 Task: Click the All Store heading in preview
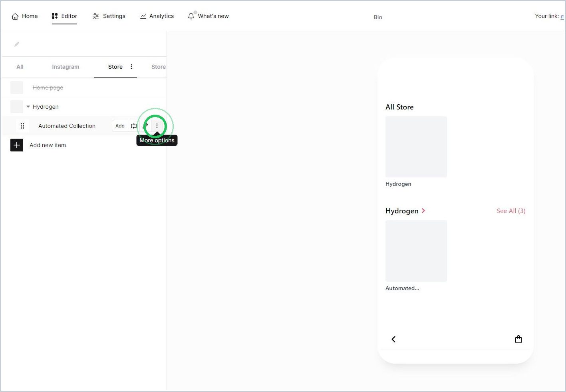coord(399,107)
